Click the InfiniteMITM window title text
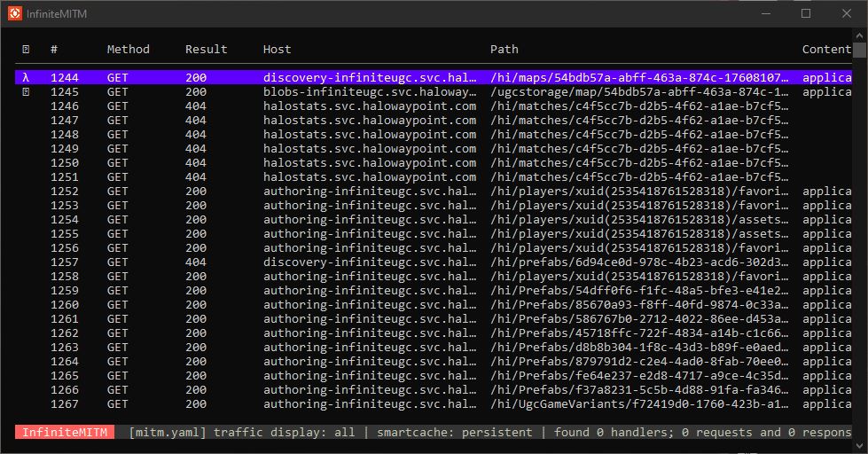The height and width of the screenshot is (454, 868). (57, 14)
